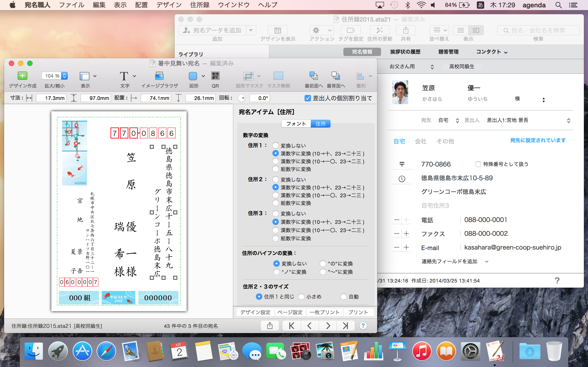Click the green デザイン作成 plus icon

22,76
